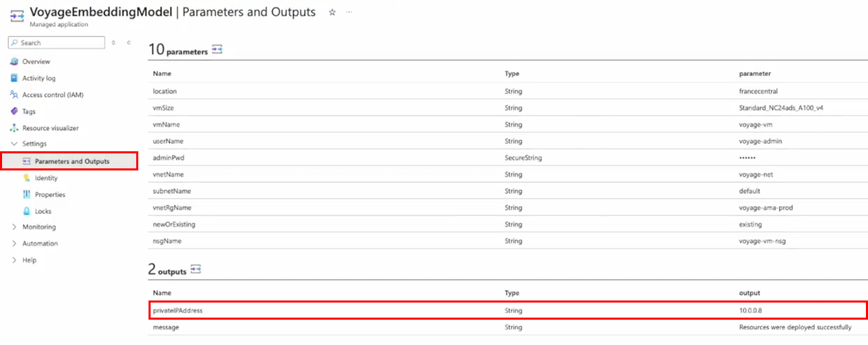Screen dimensions: 868x345
Task: Select the vnetName parameter name
Action: pyautogui.click(x=168, y=175)
